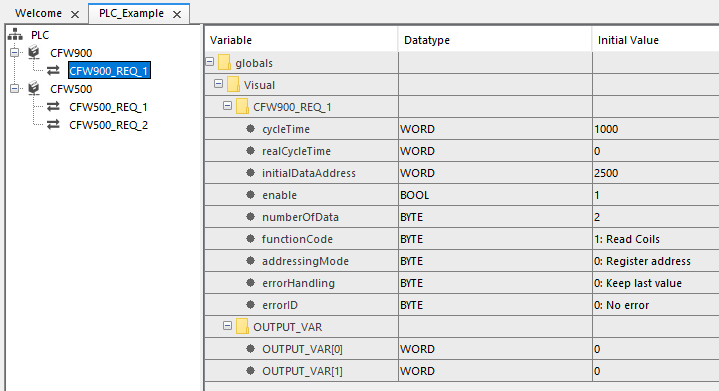Click the bullet icon next to errorHandling
The image size is (719, 391).
coord(250,283)
